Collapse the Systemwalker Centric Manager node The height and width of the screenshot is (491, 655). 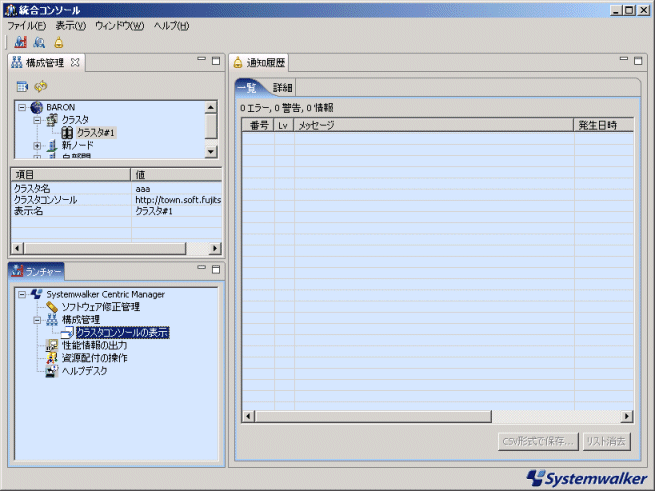pyautogui.click(x=22, y=295)
